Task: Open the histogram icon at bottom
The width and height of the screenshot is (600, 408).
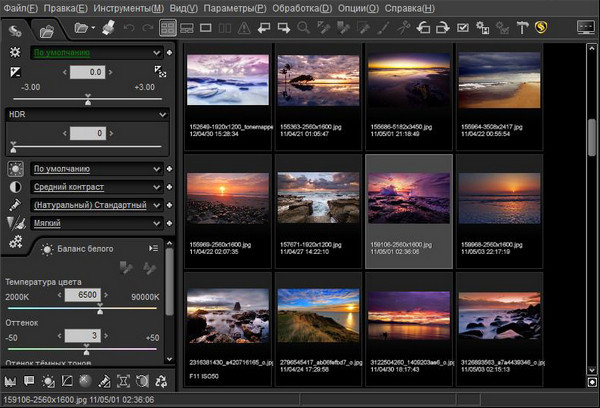Action: [x=10, y=381]
